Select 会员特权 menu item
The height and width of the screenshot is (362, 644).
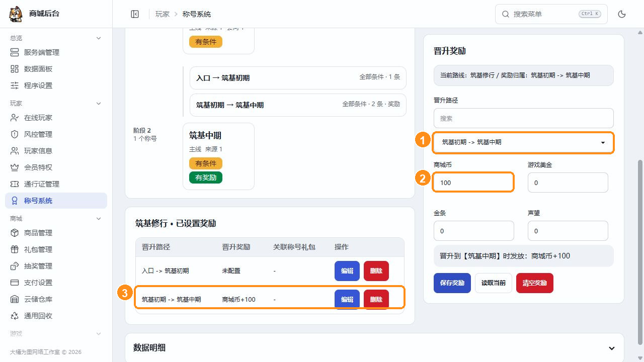(x=56, y=167)
